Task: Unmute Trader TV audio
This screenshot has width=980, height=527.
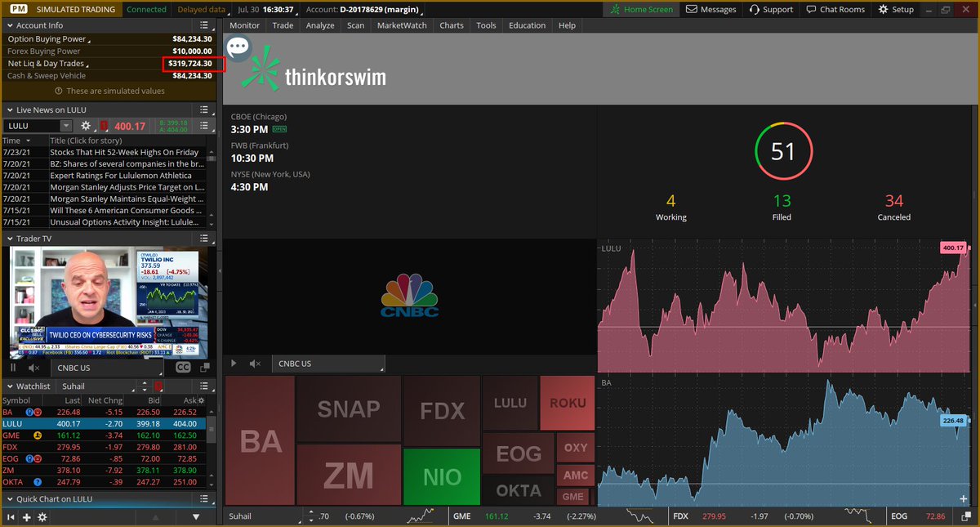Action: (x=33, y=368)
